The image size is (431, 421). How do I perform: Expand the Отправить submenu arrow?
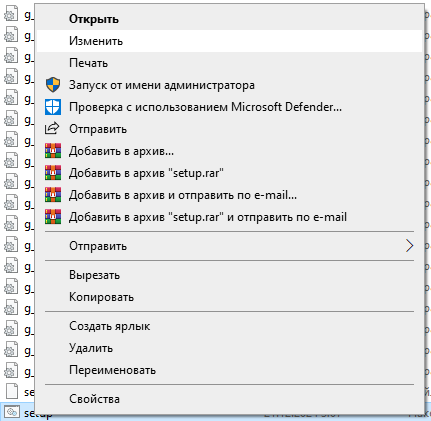pos(409,246)
